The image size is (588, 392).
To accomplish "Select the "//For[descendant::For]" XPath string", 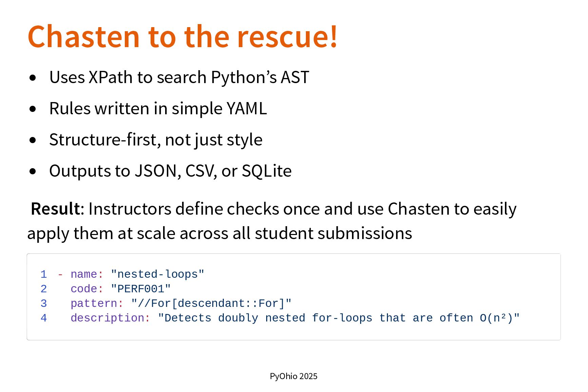I will (x=211, y=303).
